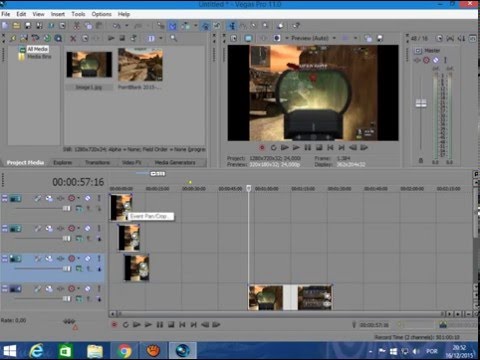Viewport: 480px width, 360px height.
Task: Open the Undo history dropdown arrow
Action: (x=127, y=26)
